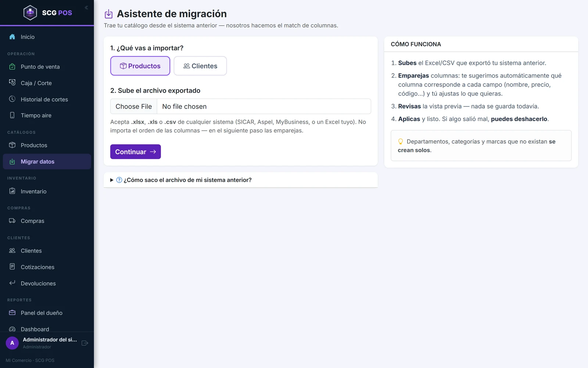Click the Cotizaciones document icon

coord(12,267)
